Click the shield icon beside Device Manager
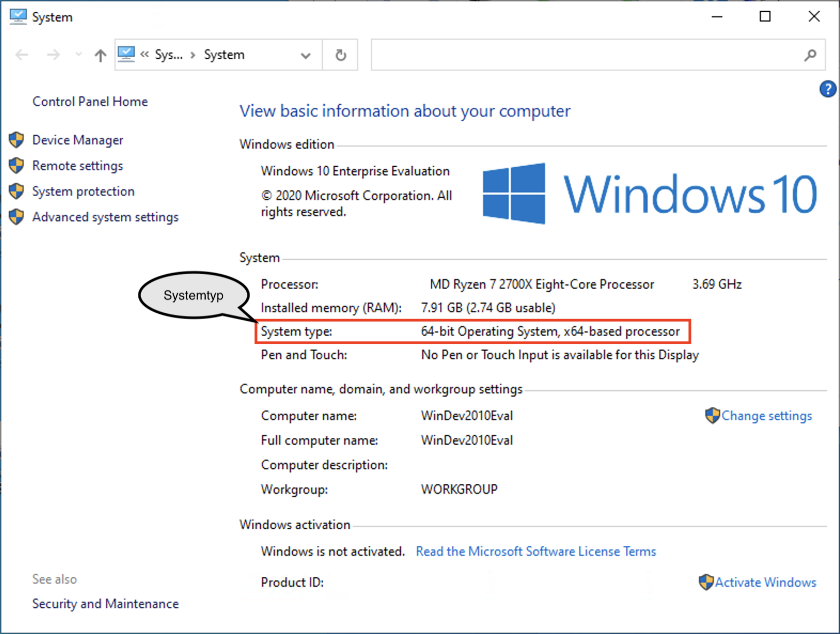840x634 pixels. pyautogui.click(x=17, y=140)
